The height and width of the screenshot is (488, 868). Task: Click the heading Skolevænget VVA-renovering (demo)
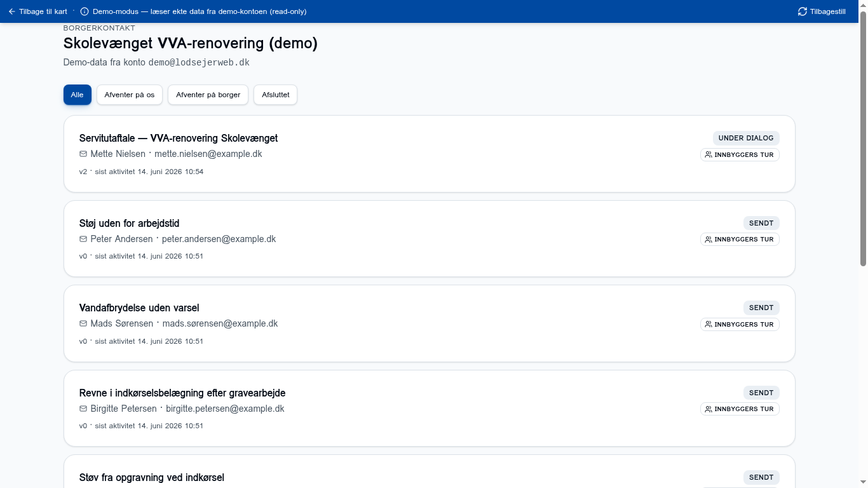click(x=191, y=43)
